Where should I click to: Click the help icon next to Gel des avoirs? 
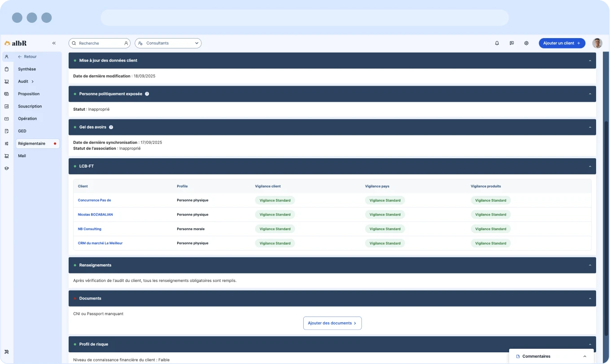111,127
